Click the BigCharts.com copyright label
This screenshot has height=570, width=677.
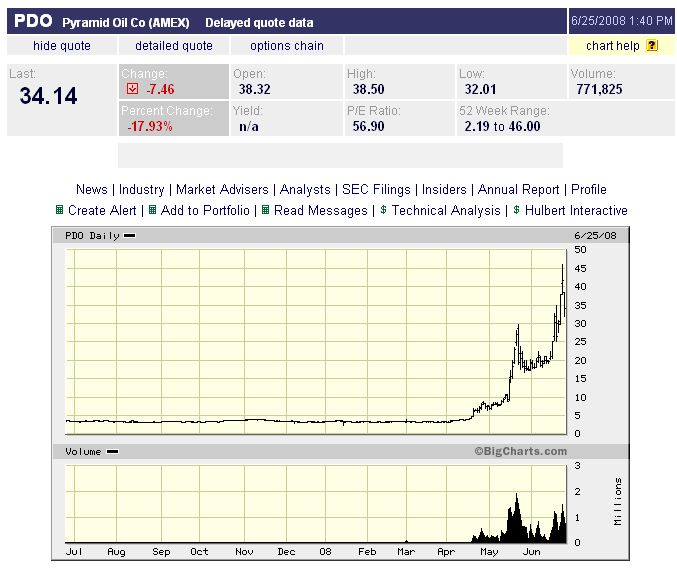pyautogui.click(x=520, y=451)
